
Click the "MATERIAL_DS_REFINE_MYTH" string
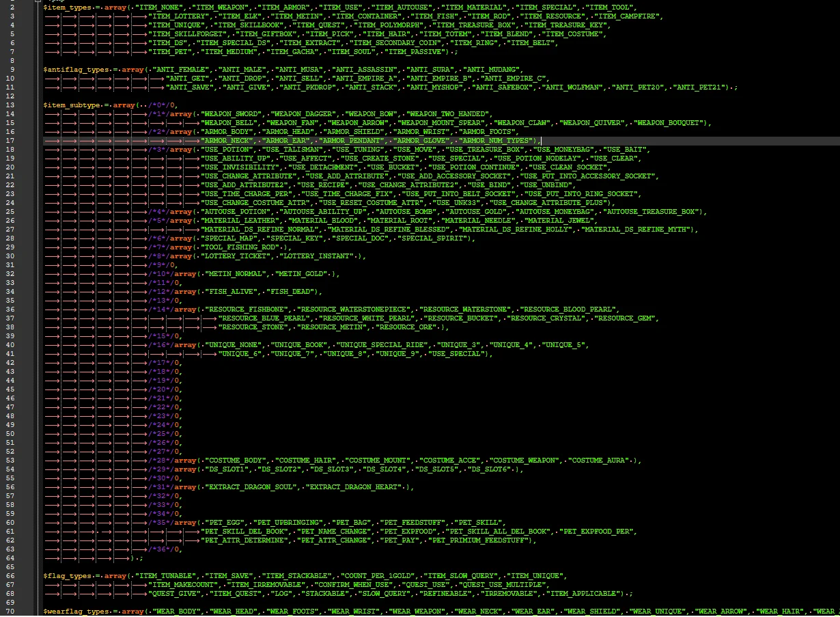point(636,229)
